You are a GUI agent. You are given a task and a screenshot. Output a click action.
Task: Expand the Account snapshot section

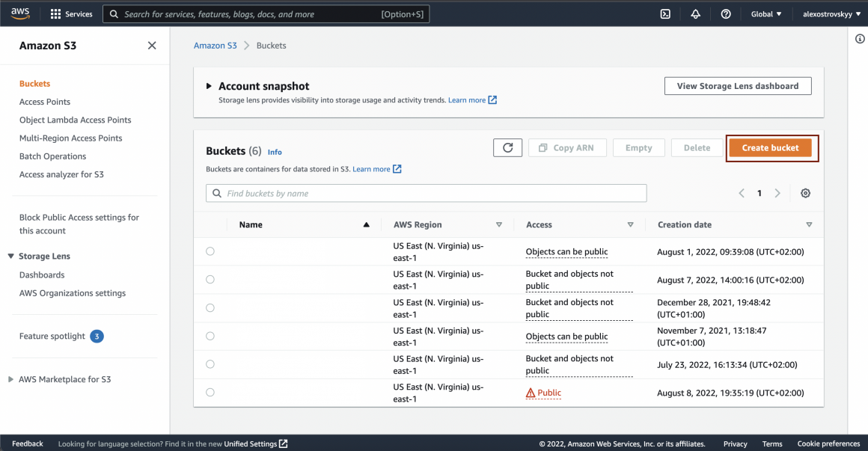tap(210, 86)
